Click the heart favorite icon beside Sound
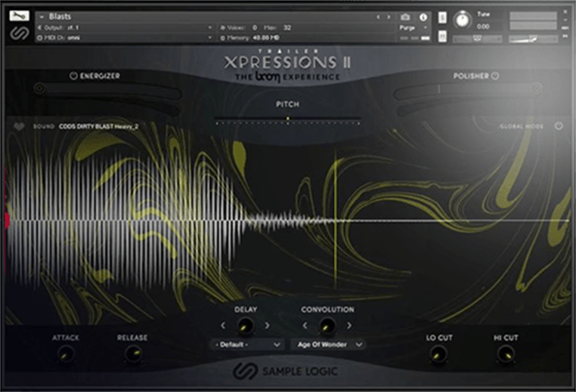The height and width of the screenshot is (392, 576). [x=19, y=127]
